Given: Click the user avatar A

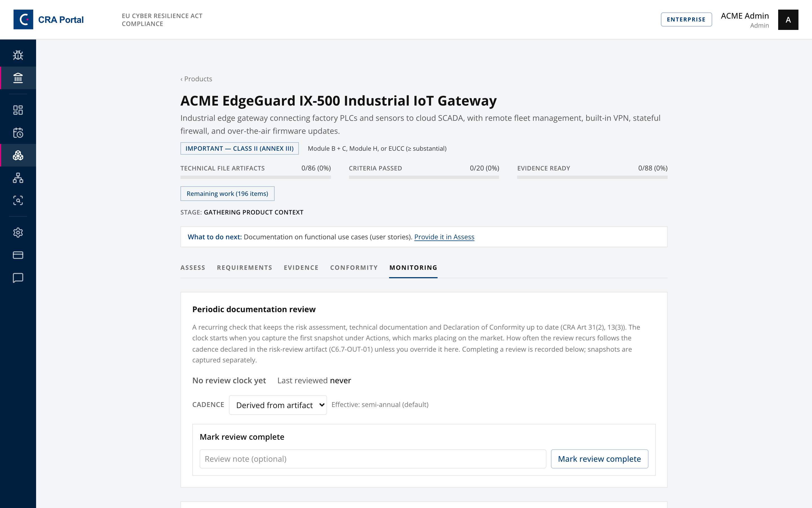Looking at the screenshot, I should pyautogui.click(x=788, y=20).
